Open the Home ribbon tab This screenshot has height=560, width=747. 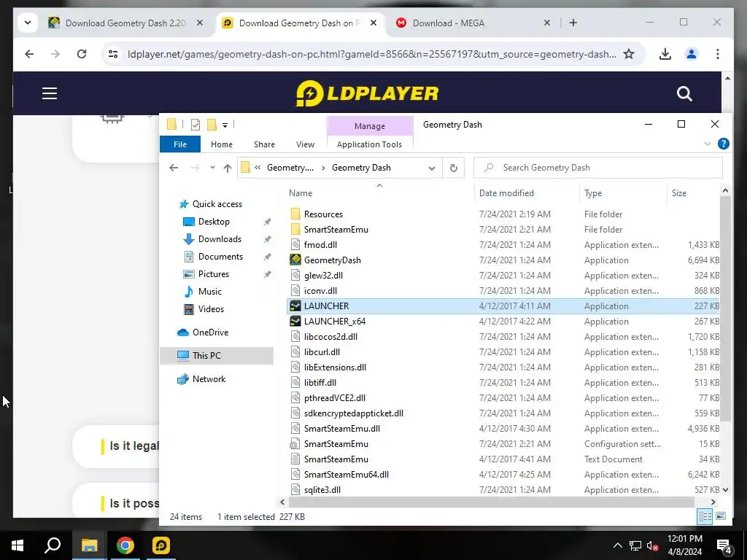[x=222, y=144]
